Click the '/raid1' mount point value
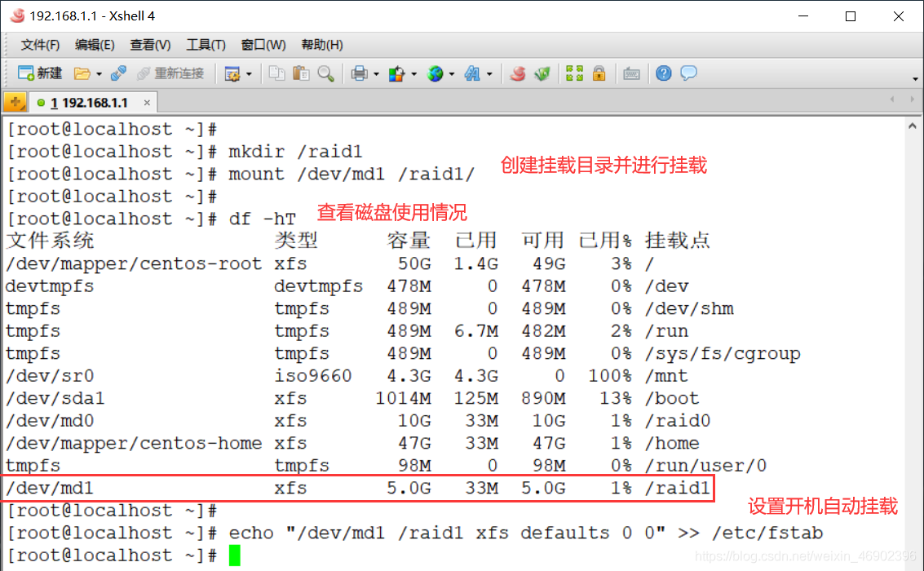The image size is (924, 571). (x=678, y=487)
